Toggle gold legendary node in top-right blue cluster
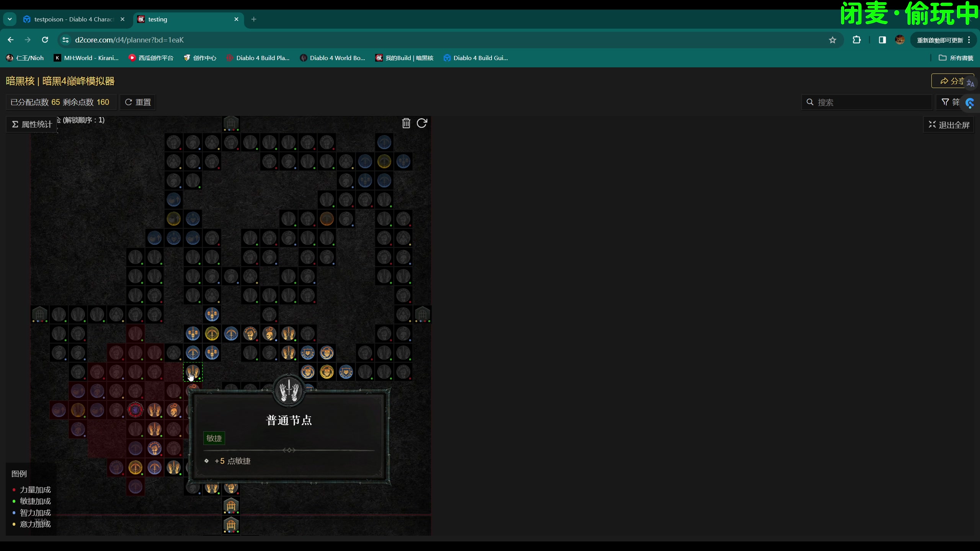Image resolution: width=980 pixels, height=551 pixels. [x=384, y=161]
